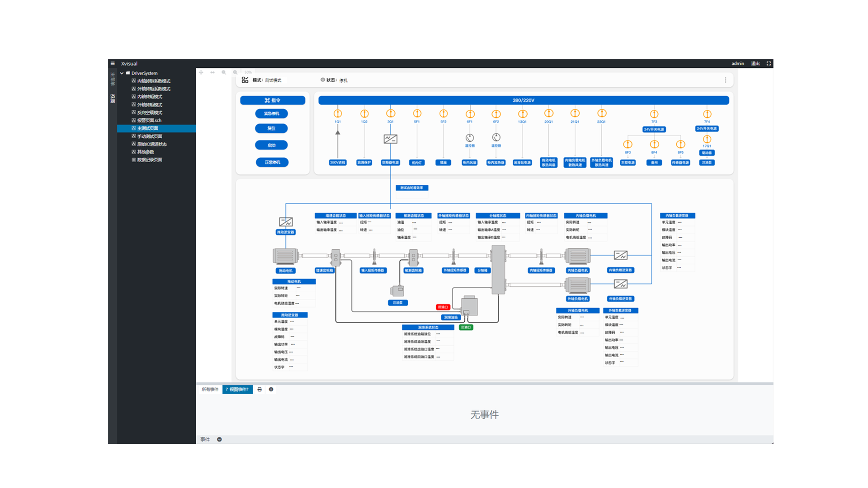Switch to the view events tab

[x=238, y=389]
